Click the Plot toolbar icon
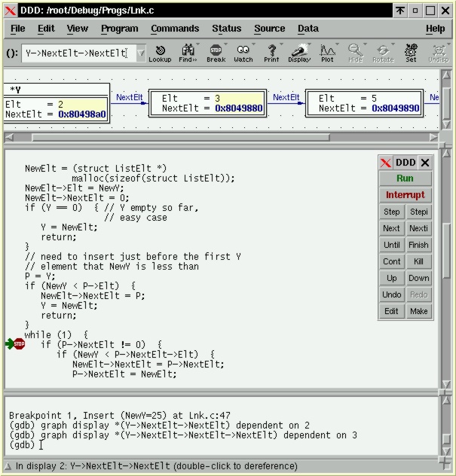 pyautogui.click(x=327, y=53)
